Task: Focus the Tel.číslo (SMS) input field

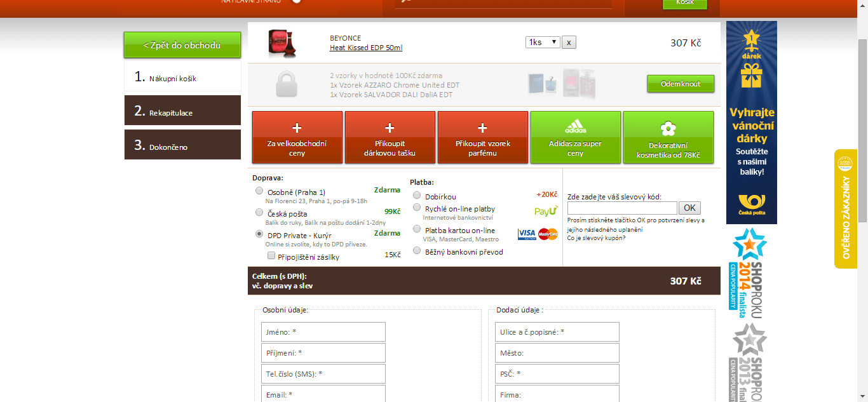Action: pos(323,374)
